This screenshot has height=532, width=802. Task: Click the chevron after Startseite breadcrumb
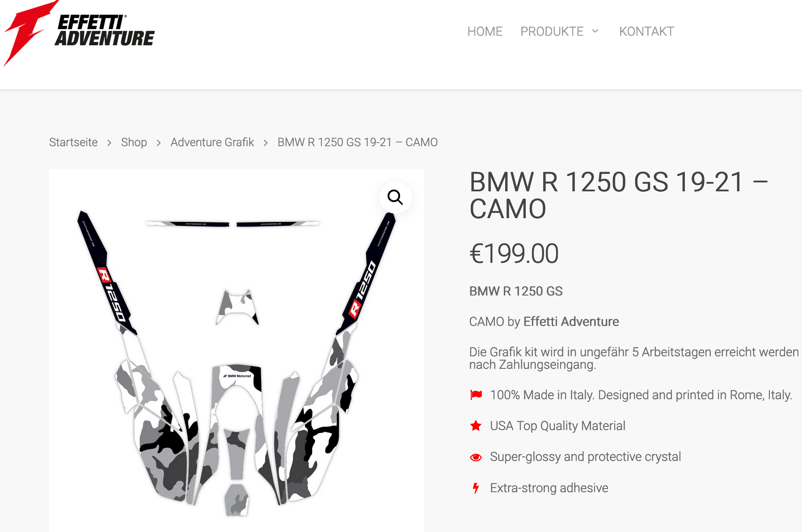109,143
